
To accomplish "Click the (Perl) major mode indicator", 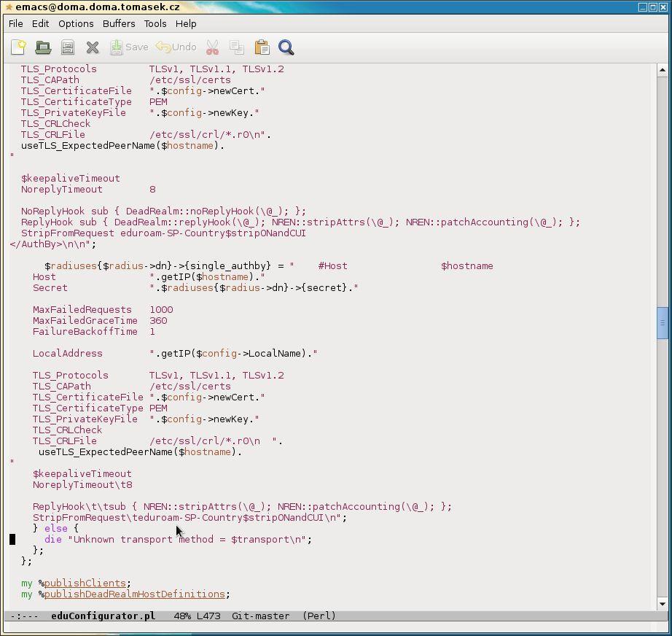I will [319, 616].
